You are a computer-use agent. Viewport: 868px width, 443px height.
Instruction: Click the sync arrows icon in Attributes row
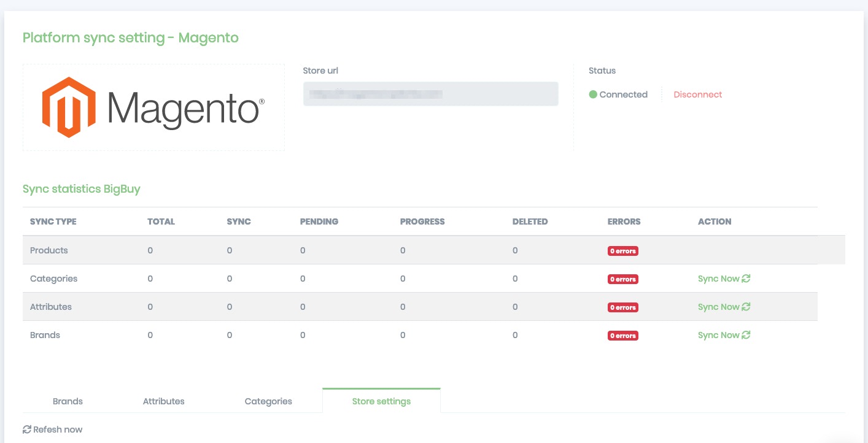tap(746, 307)
